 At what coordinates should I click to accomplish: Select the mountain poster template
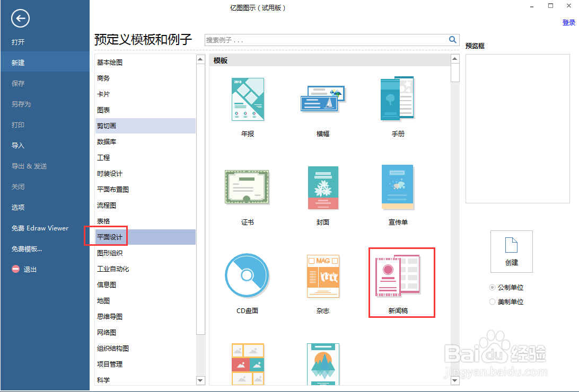(323, 364)
